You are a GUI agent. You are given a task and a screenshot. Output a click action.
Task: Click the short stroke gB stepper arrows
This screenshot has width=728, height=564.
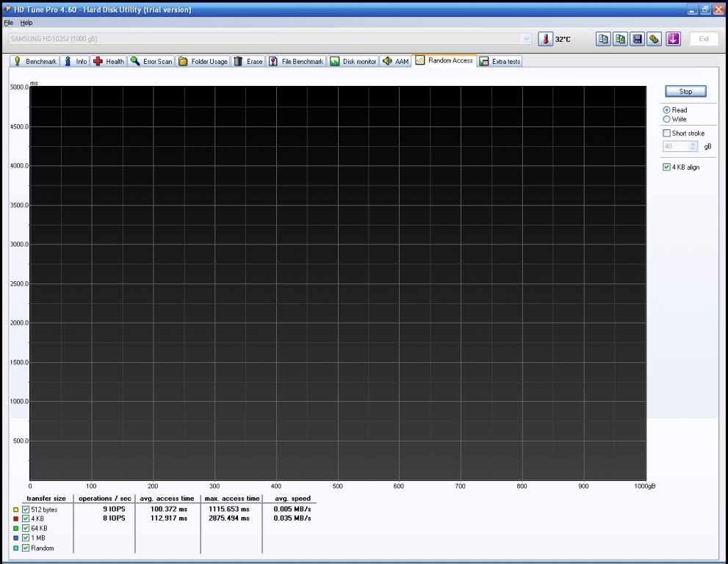pos(693,146)
